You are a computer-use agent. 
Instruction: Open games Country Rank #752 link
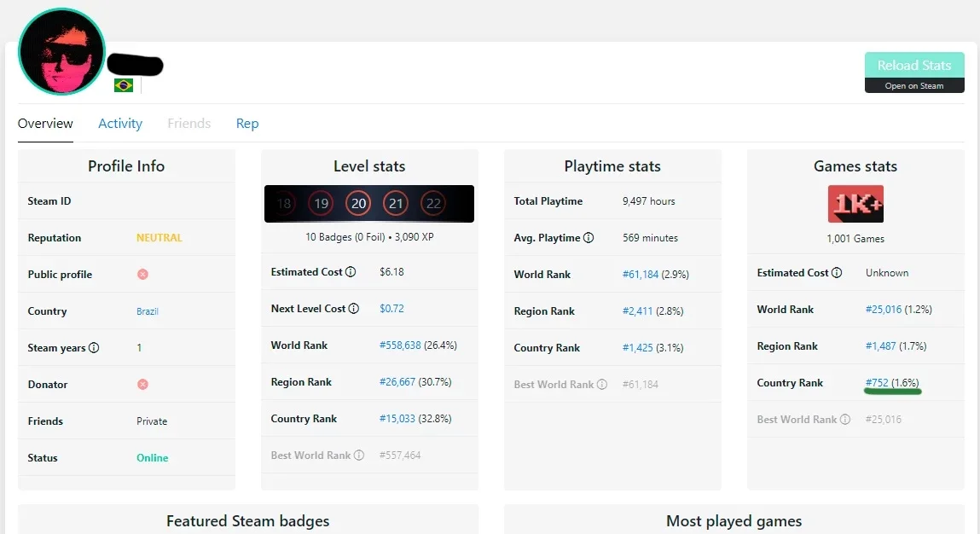click(877, 383)
